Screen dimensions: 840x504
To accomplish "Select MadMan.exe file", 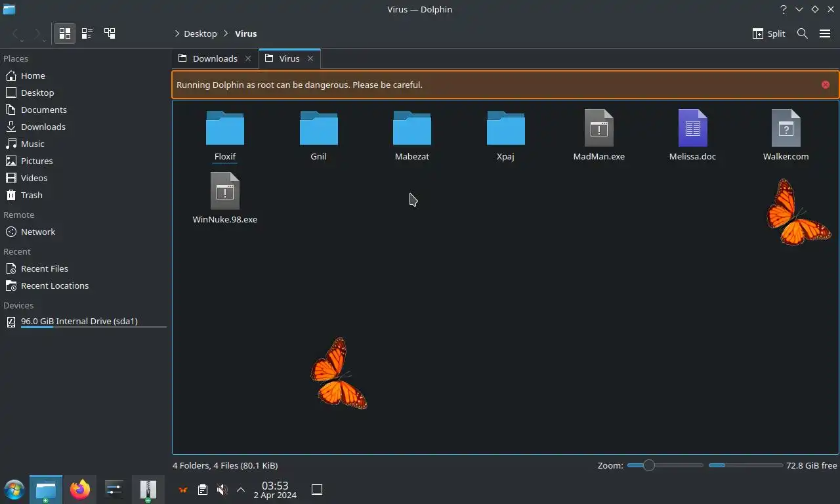I will [x=599, y=136].
